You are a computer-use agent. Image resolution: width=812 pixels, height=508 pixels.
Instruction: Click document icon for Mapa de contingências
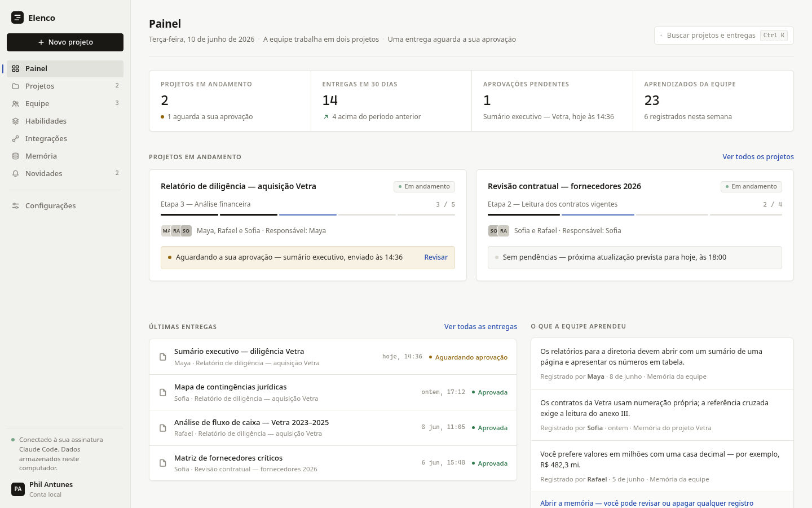coord(163,392)
